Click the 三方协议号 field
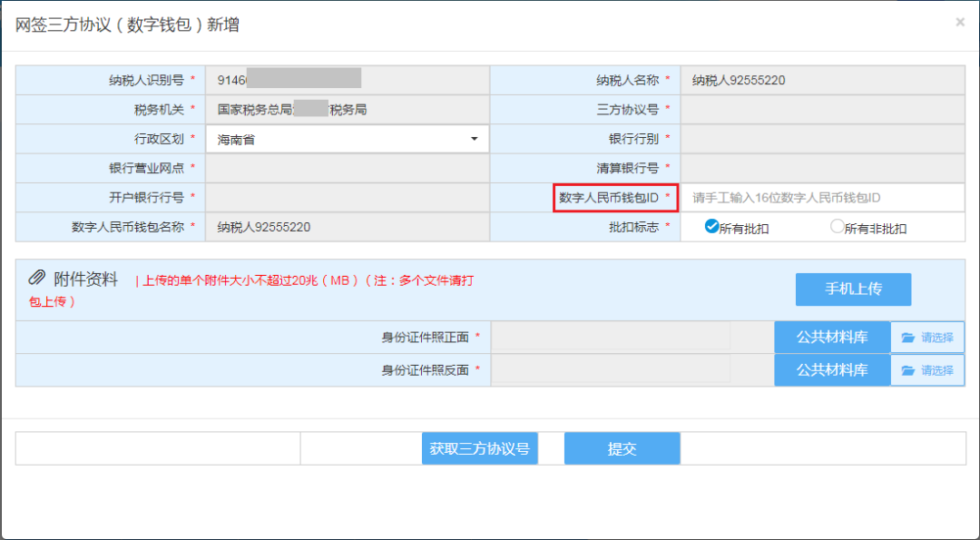This screenshot has width=980, height=540. (x=821, y=110)
